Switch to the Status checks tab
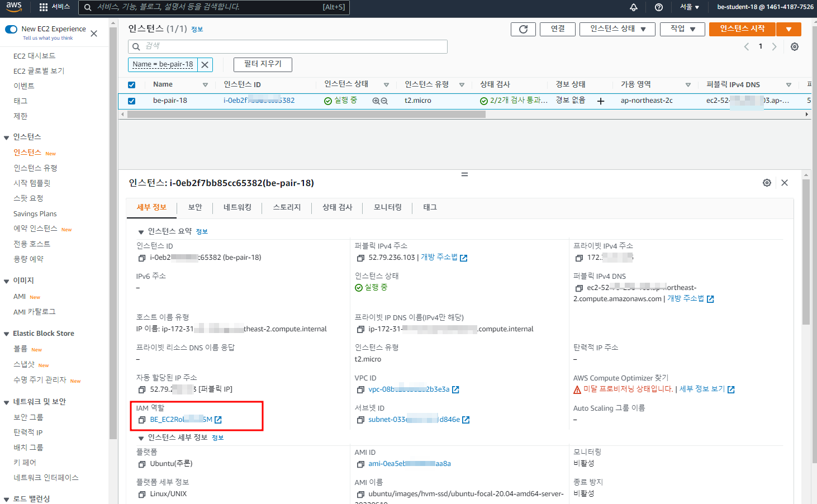Image resolution: width=817 pixels, height=504 pixels. pos(337,207)
